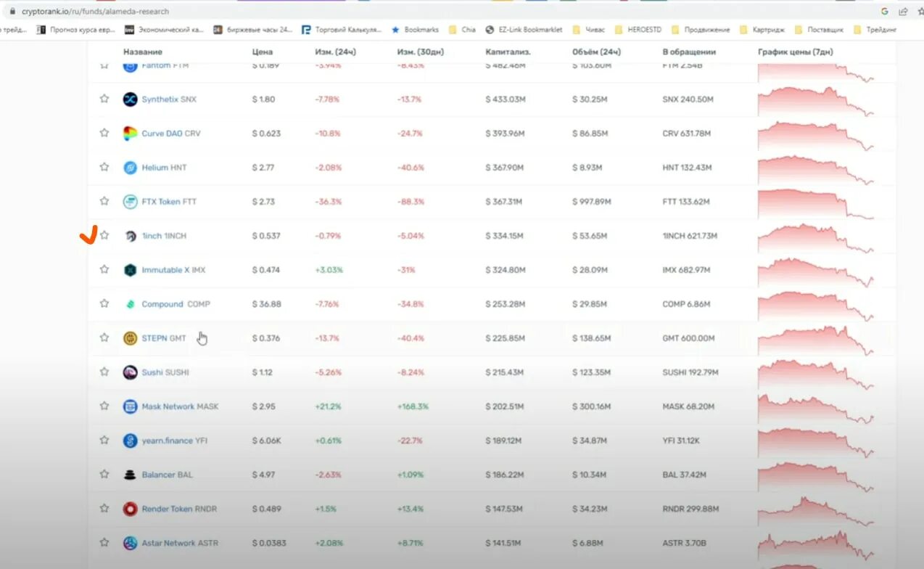Open the Mask Network MASK link
The height and width of the screenshot is (569, 924).
[x=180, y=406]
